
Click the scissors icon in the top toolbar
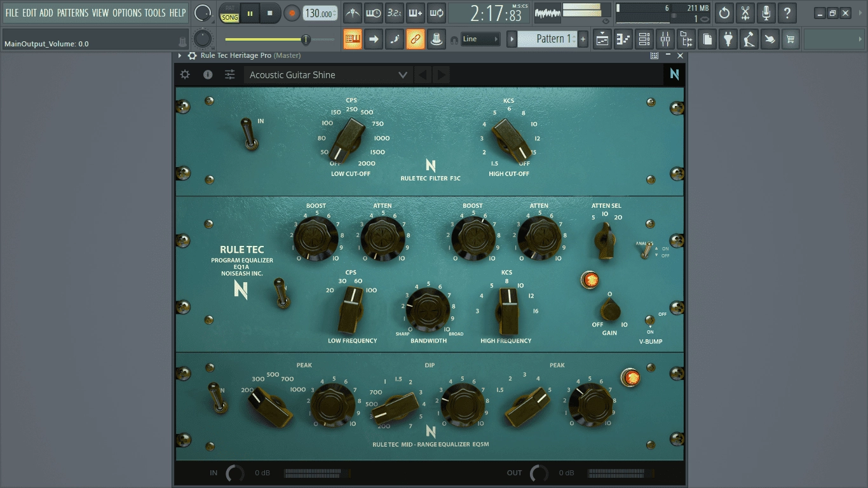(746, 13)
